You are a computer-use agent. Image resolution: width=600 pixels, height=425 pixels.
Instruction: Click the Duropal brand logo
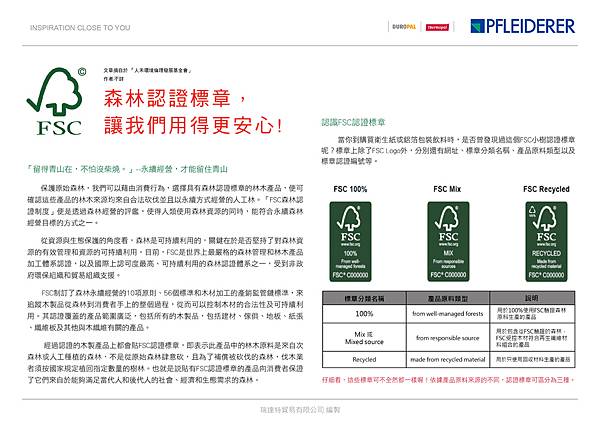click(x=404, y=27)
